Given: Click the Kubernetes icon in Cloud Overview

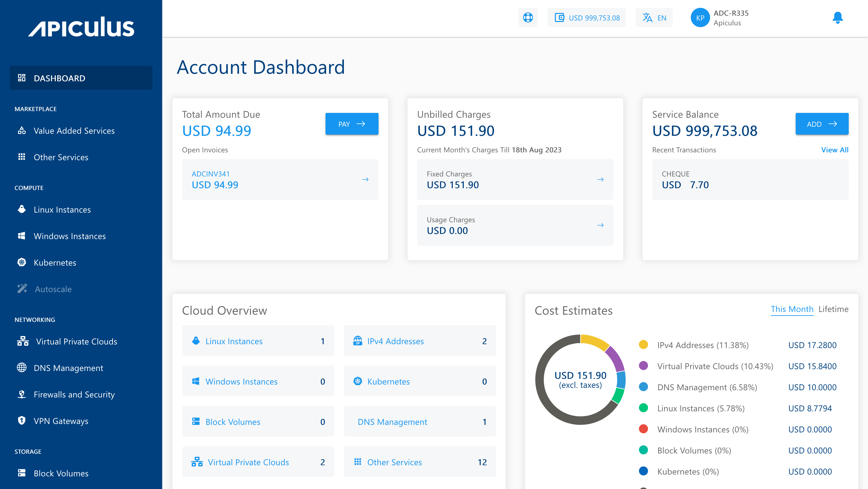Looking at the screenshot, I should coord(357,381).
